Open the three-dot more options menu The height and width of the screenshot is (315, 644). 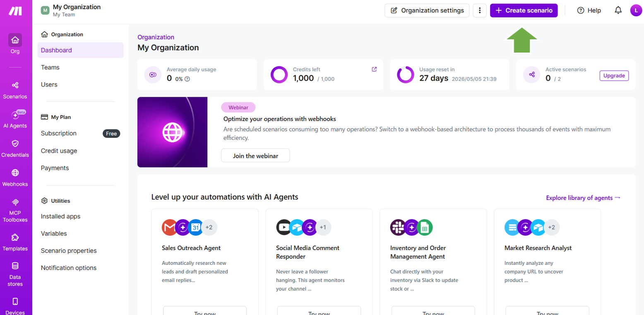click(480, 10)
